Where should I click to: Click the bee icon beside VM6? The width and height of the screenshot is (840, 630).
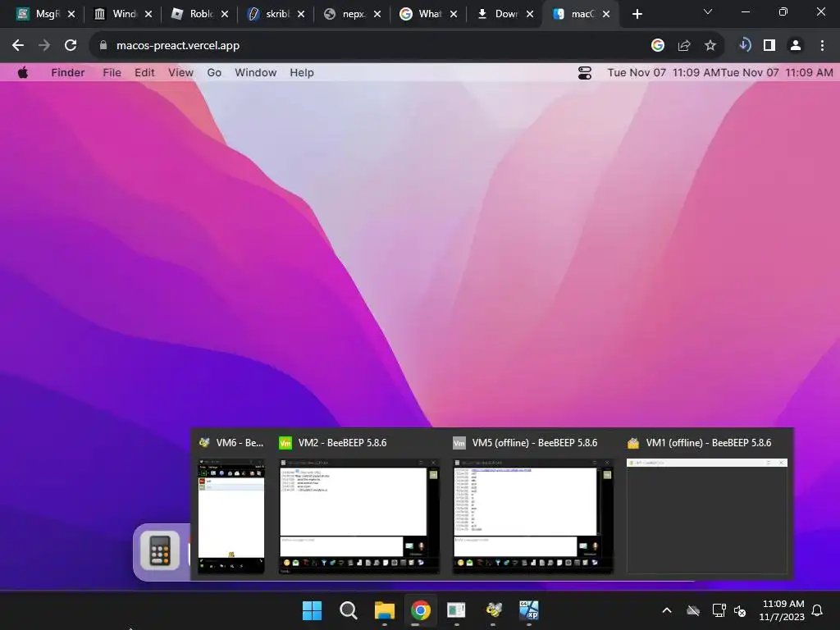tap(204, 443)
